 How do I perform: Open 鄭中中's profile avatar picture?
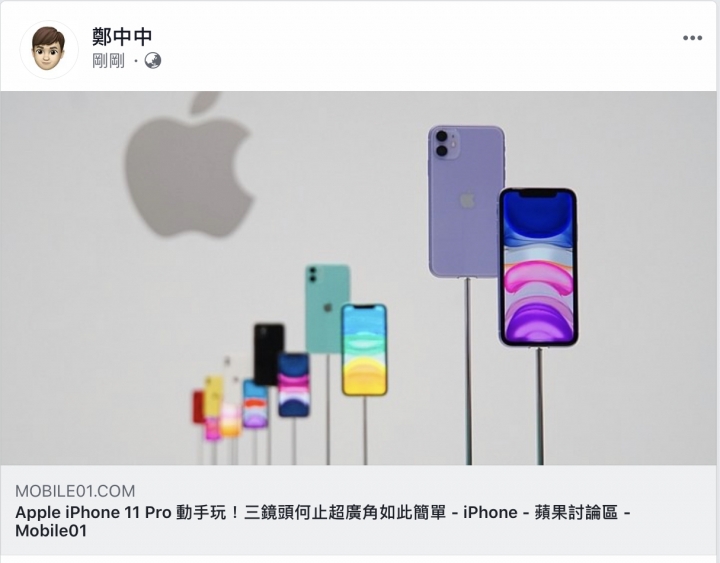pyautogui.click(x=49, y=49)
